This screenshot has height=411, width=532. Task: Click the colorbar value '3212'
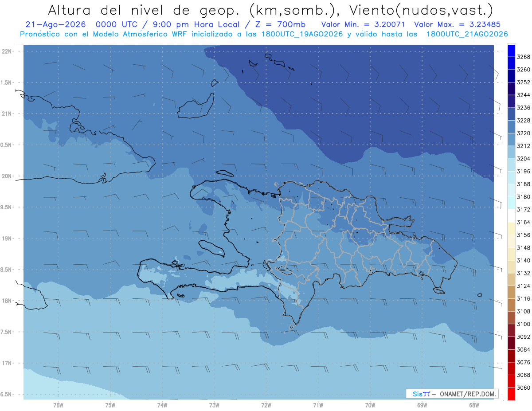click(524, 146)
